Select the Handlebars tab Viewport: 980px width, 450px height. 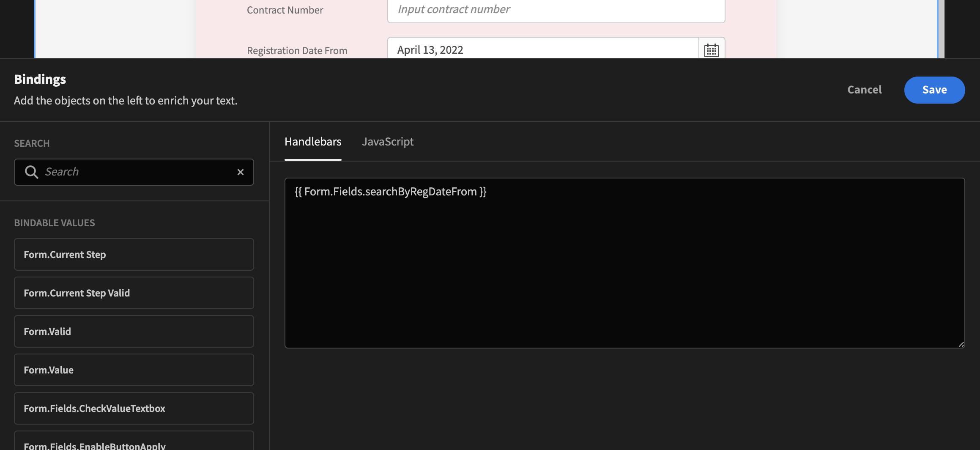tap(313, 142)
